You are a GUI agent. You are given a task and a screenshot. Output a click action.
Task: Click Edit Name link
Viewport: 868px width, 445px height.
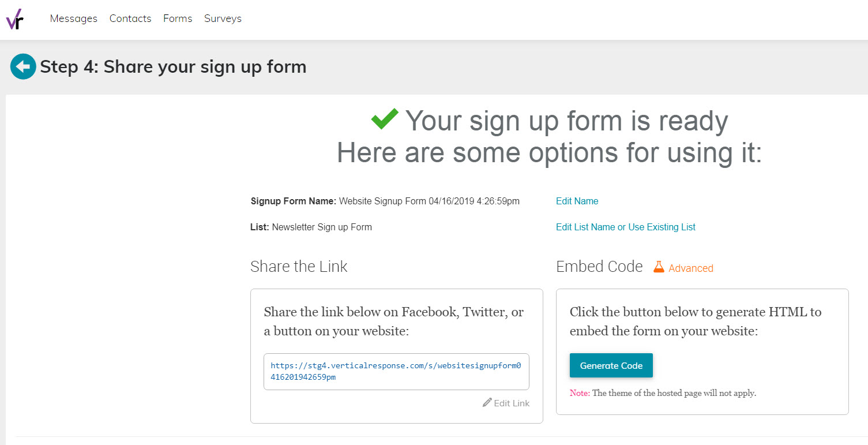click(577, 201)
